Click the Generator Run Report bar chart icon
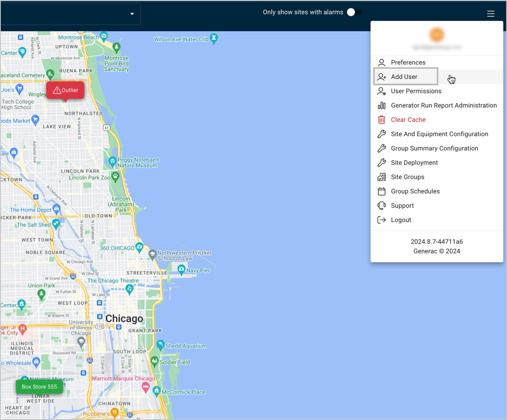The image size is (507, 420). (x=381, y=106)
